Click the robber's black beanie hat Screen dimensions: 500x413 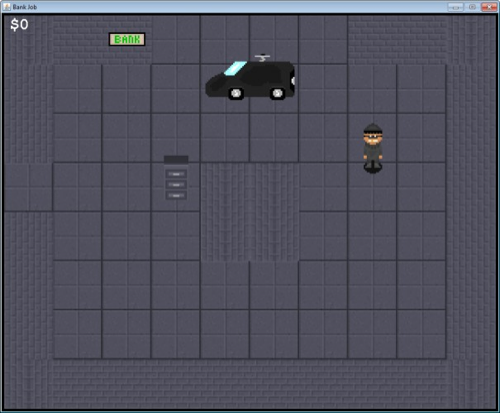coord(373,129)
